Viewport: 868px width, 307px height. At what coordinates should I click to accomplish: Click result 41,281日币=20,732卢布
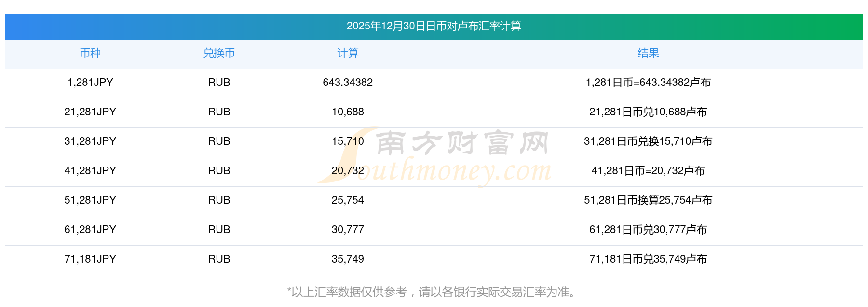pos(648,171)
